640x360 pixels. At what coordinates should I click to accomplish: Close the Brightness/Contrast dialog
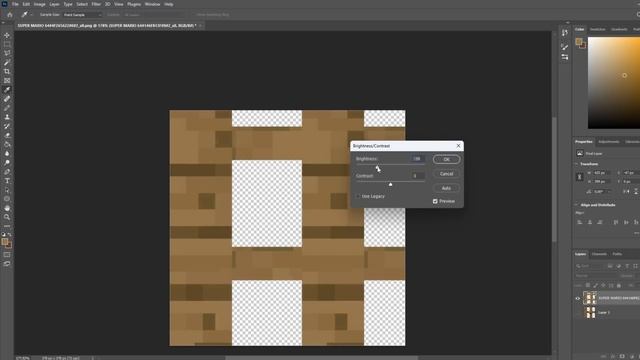point(458,146)
